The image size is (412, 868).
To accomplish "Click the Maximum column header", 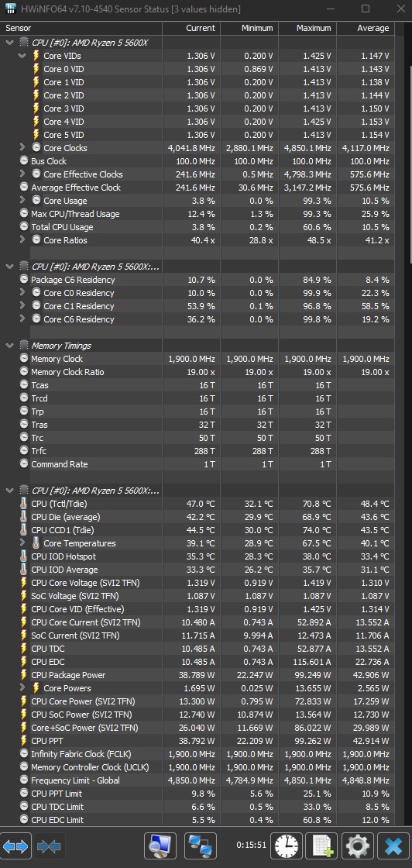I will pyautogui.click(x=307, y=28).
